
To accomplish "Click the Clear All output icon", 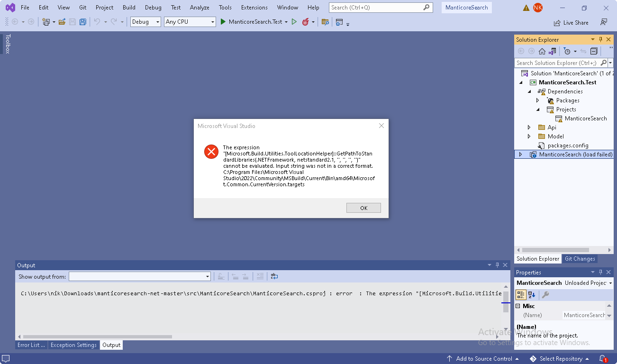I will pos(260,276).
